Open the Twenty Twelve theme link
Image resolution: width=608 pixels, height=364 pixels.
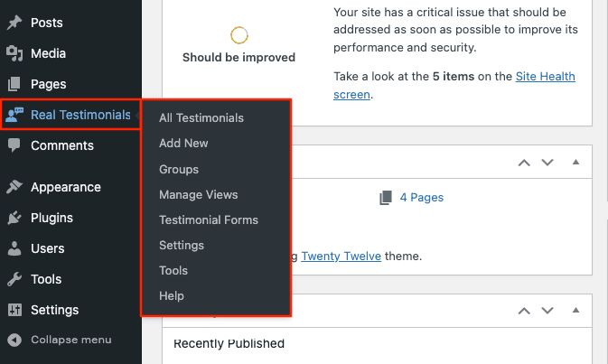(341, 257)
